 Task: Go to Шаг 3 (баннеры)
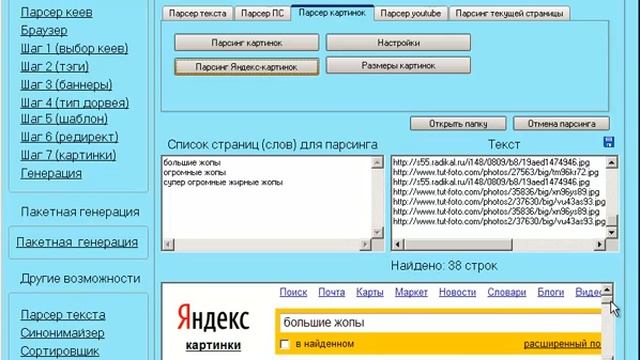[66, 84]
